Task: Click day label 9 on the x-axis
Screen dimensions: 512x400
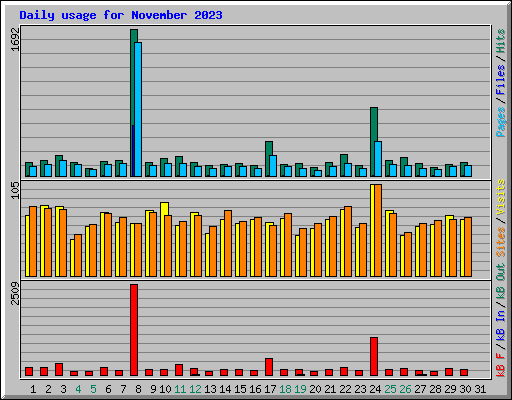Action: click(x=153, y=389)
